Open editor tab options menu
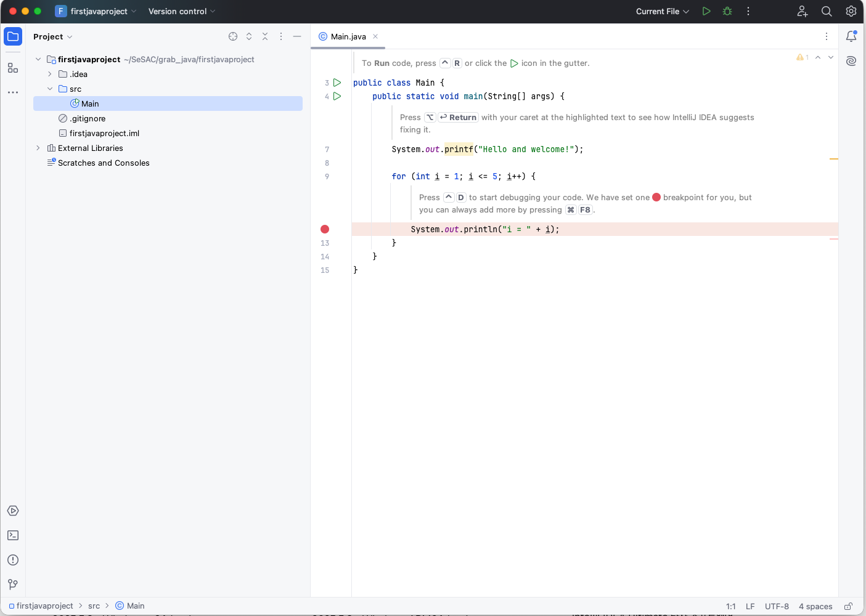866x616 pixels. tap(827, 36)
